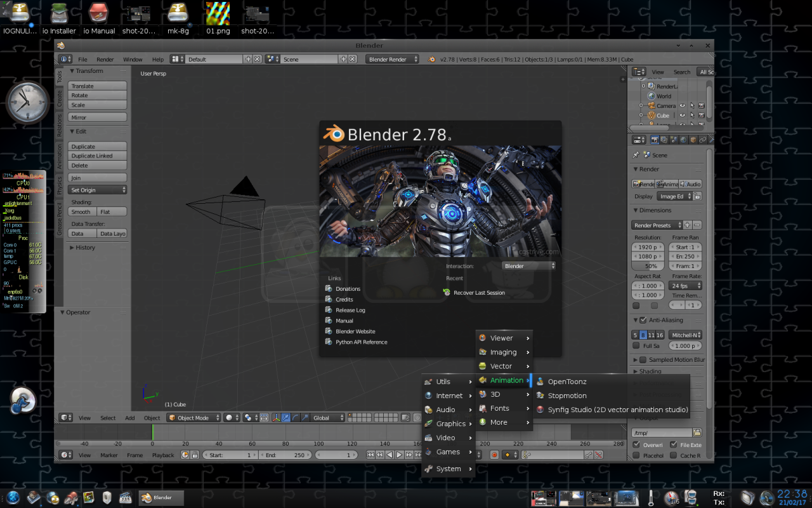Screen dimensions: 812x508
Task: Launch OpenToonz from the Animation submenu
Action: (566, 382)
